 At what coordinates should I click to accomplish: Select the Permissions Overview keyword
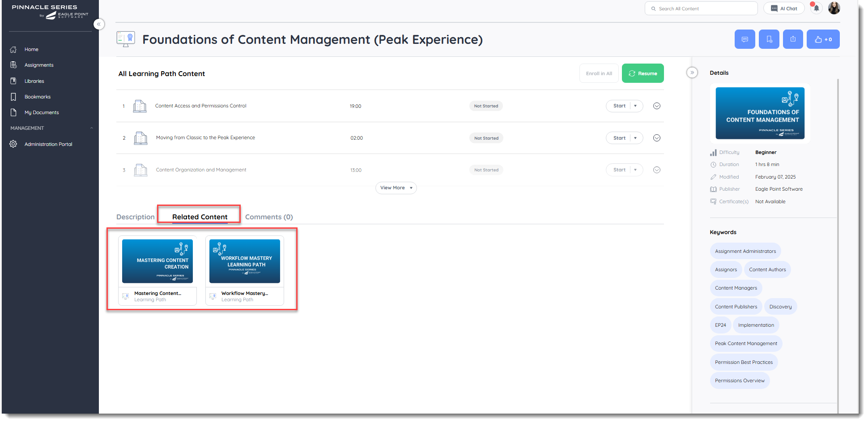point(740,381)
